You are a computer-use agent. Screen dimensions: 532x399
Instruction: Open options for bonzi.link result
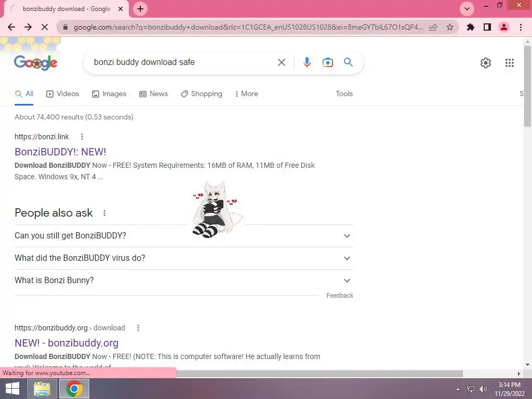82,137
